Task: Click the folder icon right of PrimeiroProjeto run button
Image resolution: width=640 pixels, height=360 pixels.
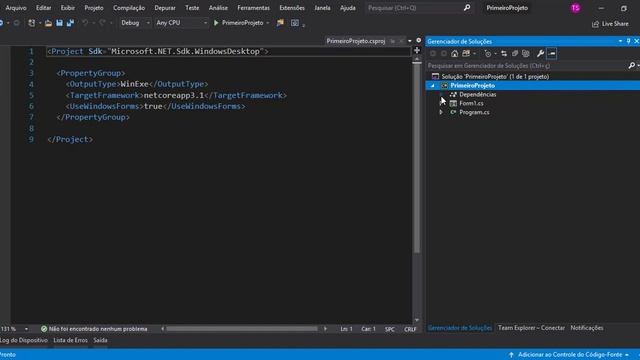Action: [280, 23]
